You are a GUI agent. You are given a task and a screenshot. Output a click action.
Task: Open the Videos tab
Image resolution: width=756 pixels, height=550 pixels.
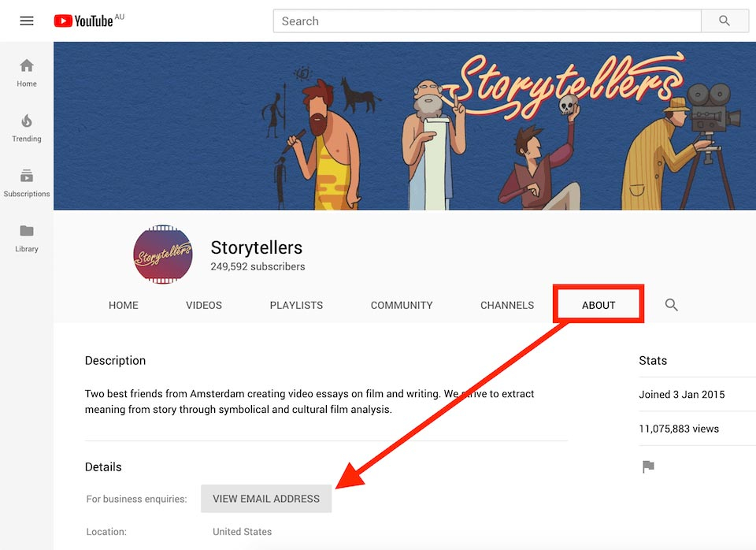pos(204,305)
